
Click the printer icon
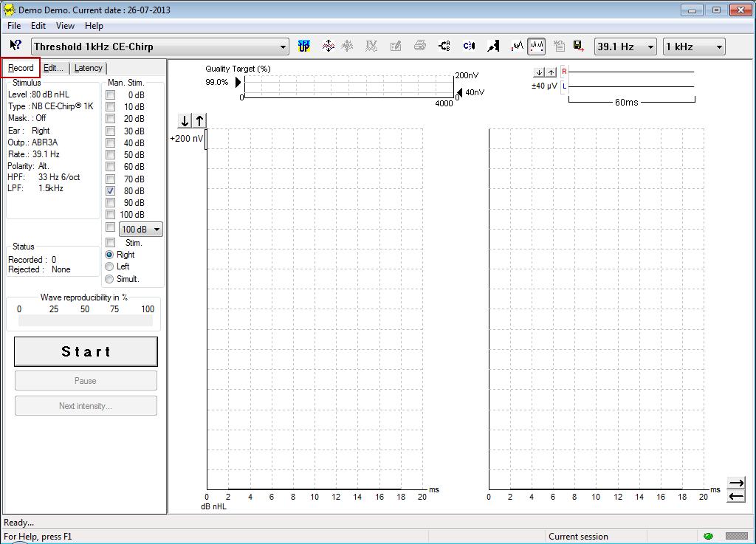tap(420, 47)
